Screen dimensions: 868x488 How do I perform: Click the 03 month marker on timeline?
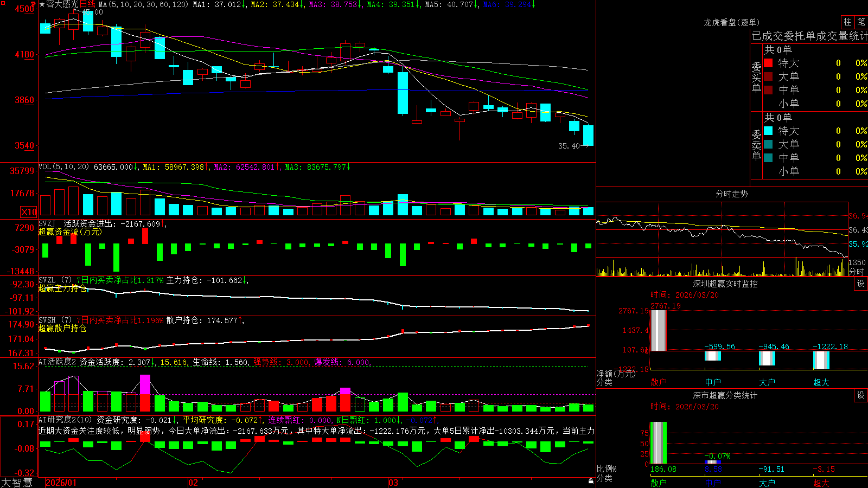tap(393, 483)
